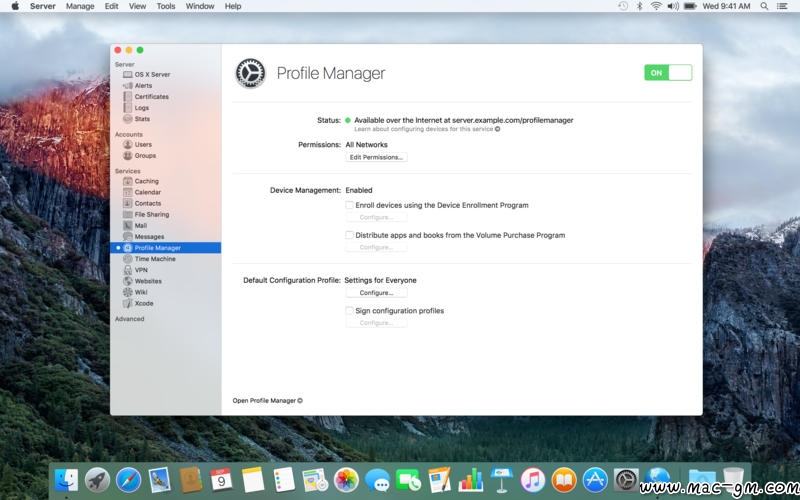
Task: Open the Messages bubble icon in the Dock
Action: pyautogui.click(x=378, y=480)
